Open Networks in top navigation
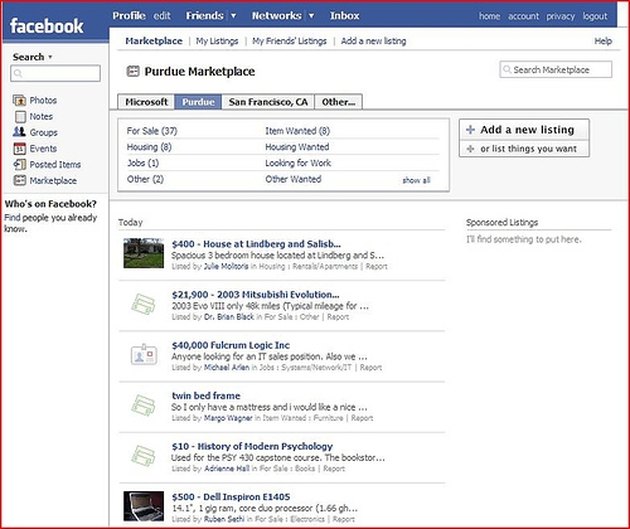The image size is (630, 529). (277, 16)
